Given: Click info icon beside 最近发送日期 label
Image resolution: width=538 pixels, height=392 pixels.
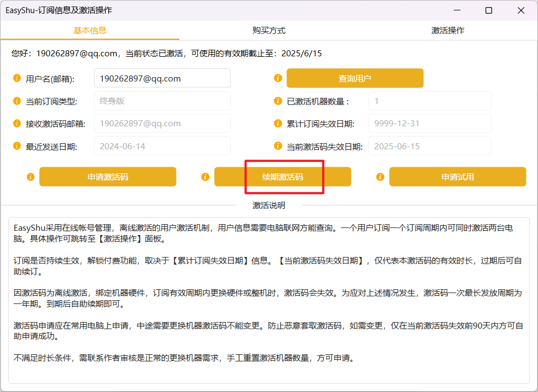Looking at the screenshot, I should tap(17, 146).
